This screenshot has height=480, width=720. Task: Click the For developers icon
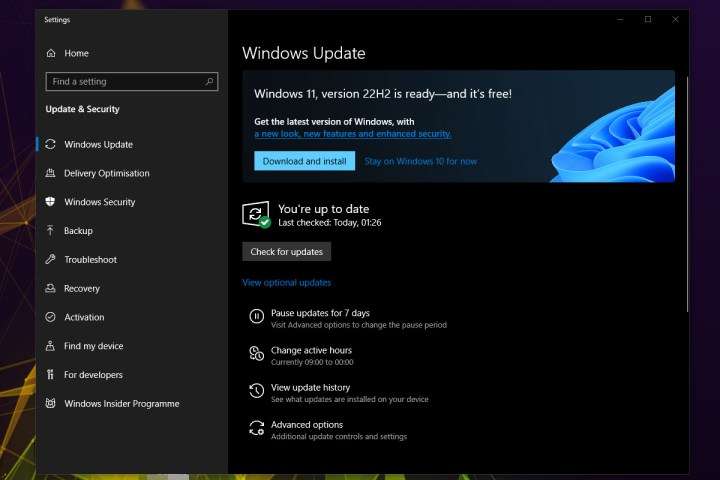point(51,375)
